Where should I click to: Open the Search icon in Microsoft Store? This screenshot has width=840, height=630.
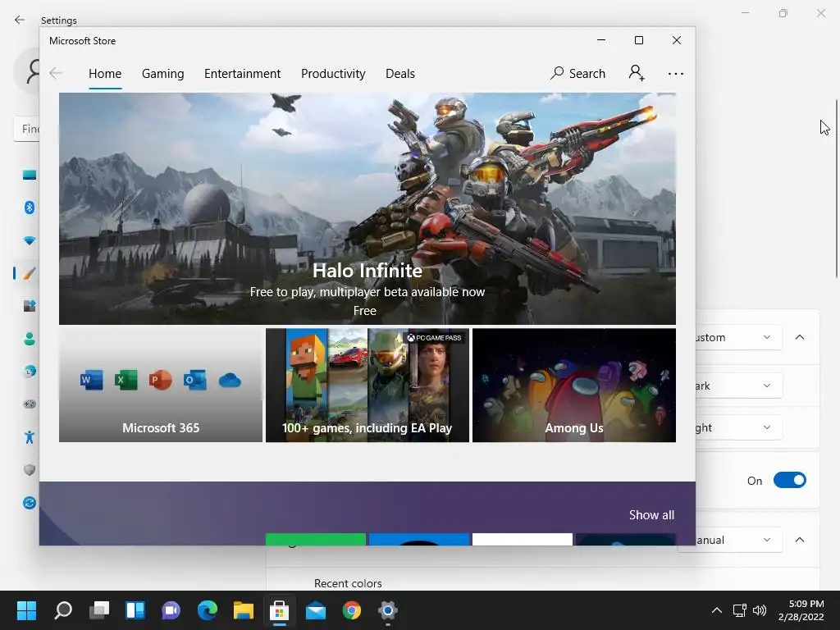tap(557, 73)
